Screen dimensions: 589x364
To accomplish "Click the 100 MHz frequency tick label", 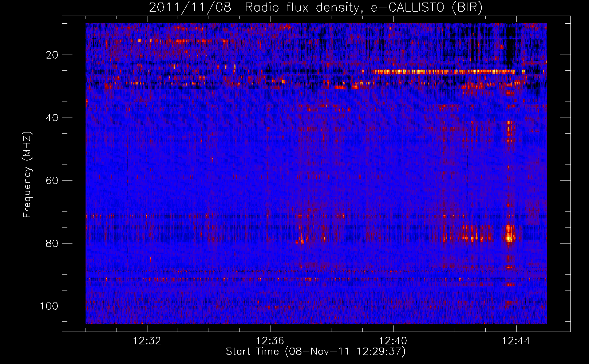I will pos(49,306).
